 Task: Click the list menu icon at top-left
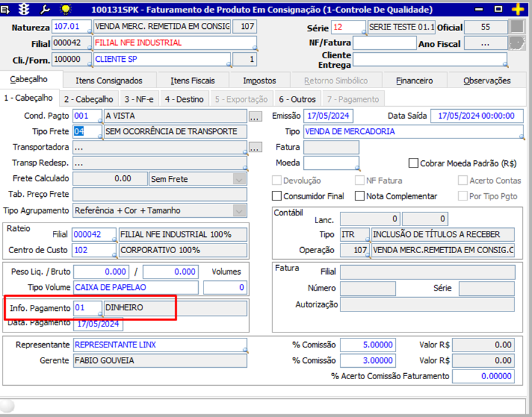tap(5, 9)
